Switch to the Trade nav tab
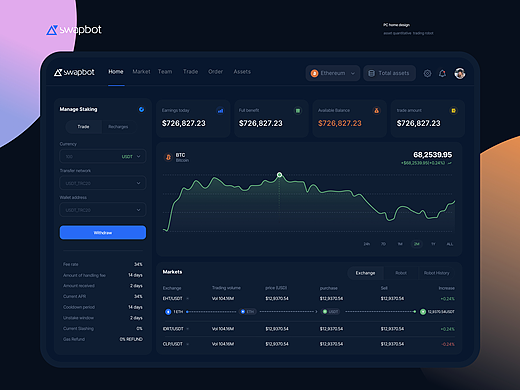520x390 pixels. (x=190, y=72)
